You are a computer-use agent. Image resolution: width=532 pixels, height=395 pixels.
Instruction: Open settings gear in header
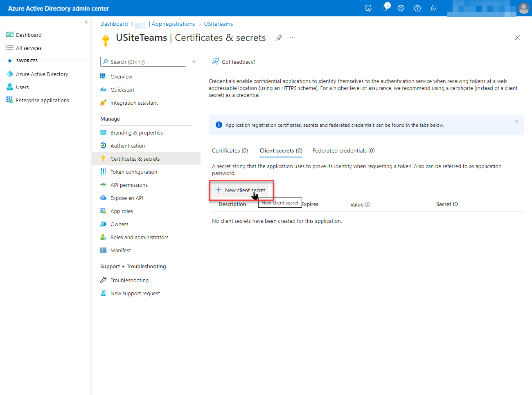[x=401, y=8]
